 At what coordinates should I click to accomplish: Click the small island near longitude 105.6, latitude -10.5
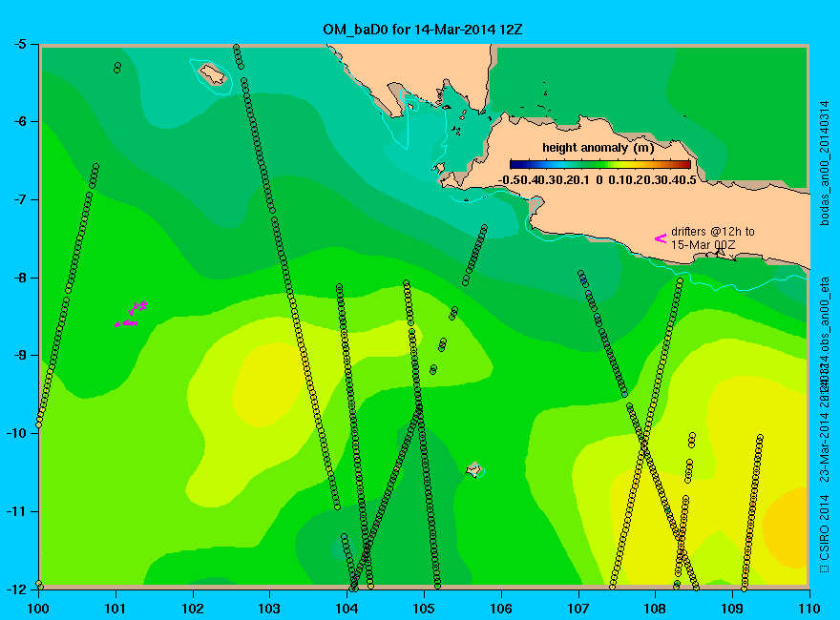pyautogui.click(x=474, y=470)
